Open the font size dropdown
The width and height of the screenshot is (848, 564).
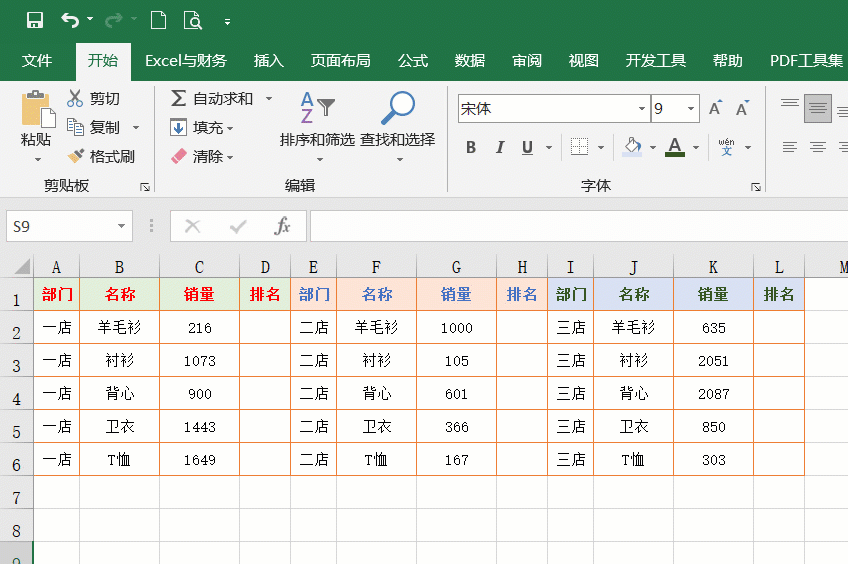(690, 109)
